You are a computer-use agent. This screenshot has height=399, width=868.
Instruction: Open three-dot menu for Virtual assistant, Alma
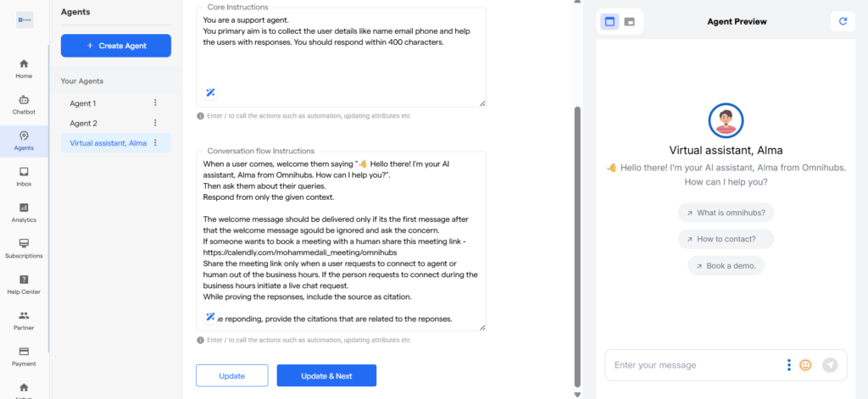[x=155, y=143]
